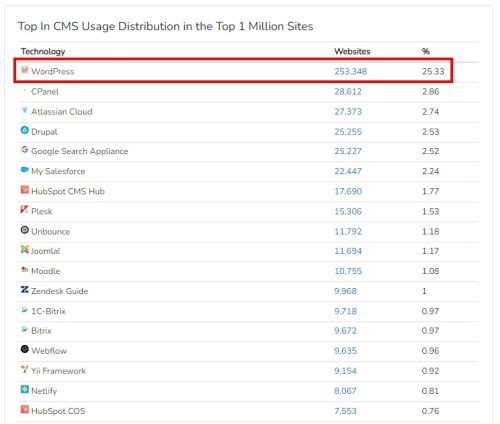The width and height of the screenshot is (500, 424).
Task: Click Atlassian Cloud count 27,373
Action: point(348,111)
